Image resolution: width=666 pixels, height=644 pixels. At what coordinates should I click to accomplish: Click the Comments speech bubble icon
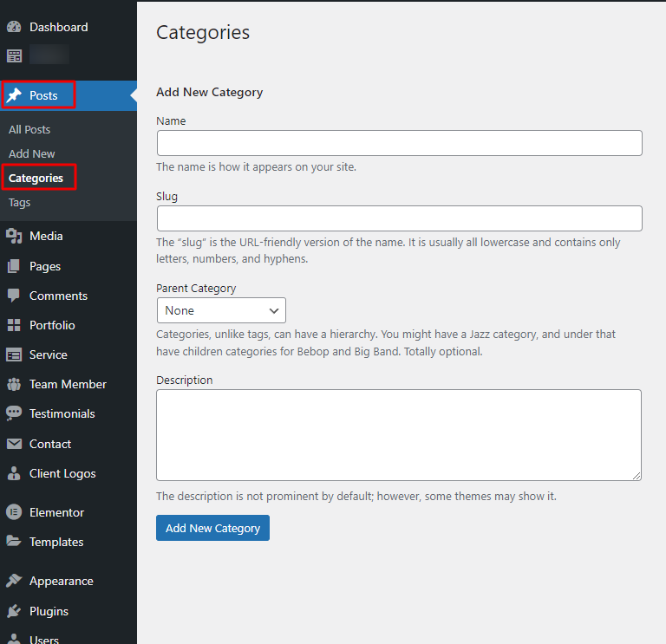coord(14,296)
